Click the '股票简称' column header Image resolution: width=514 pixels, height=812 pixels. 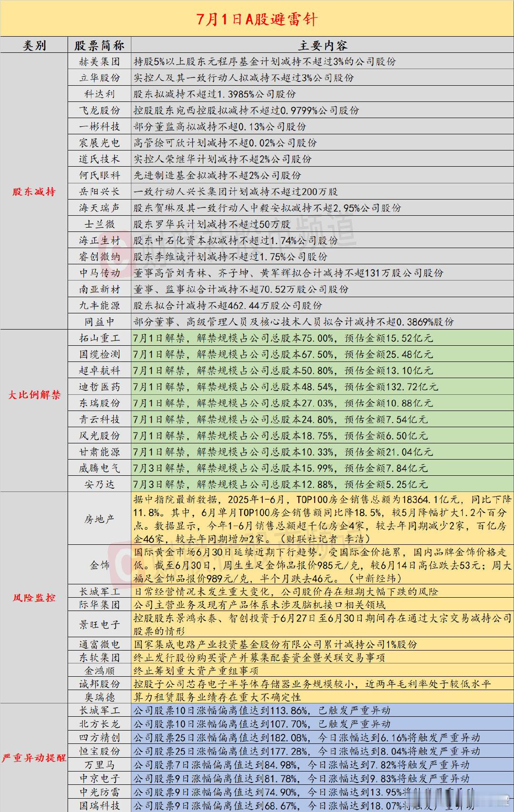tap(99, 46)
